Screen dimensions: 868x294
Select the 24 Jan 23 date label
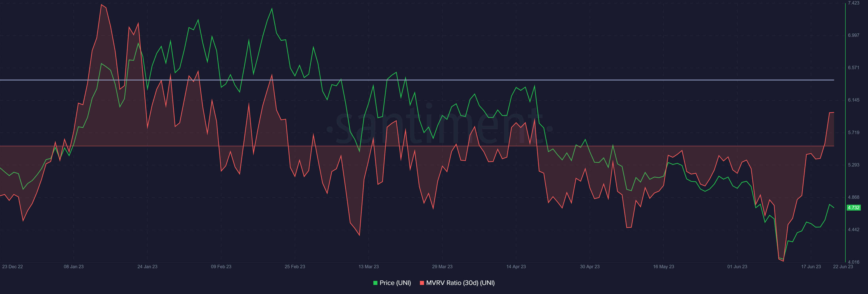point(147,267)
